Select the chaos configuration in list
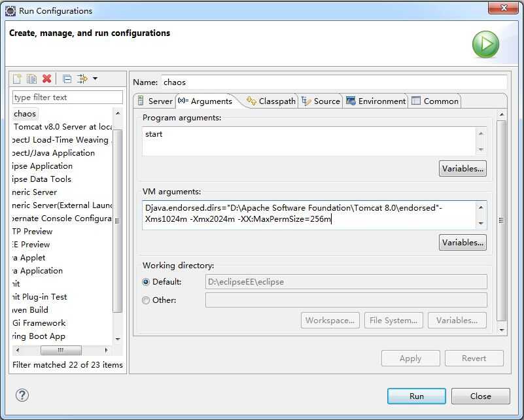The width and height of the screenshot is (524, 420). point(25,114)
